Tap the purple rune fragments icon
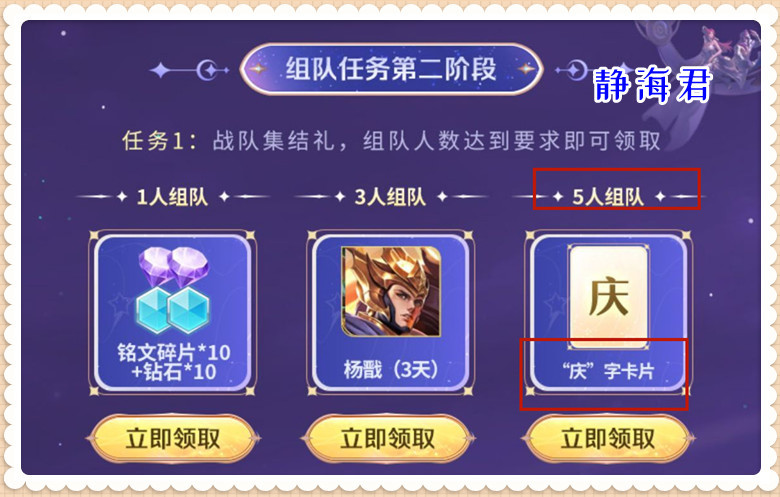This screenshot has width=780, height=497. coord(174,266)
